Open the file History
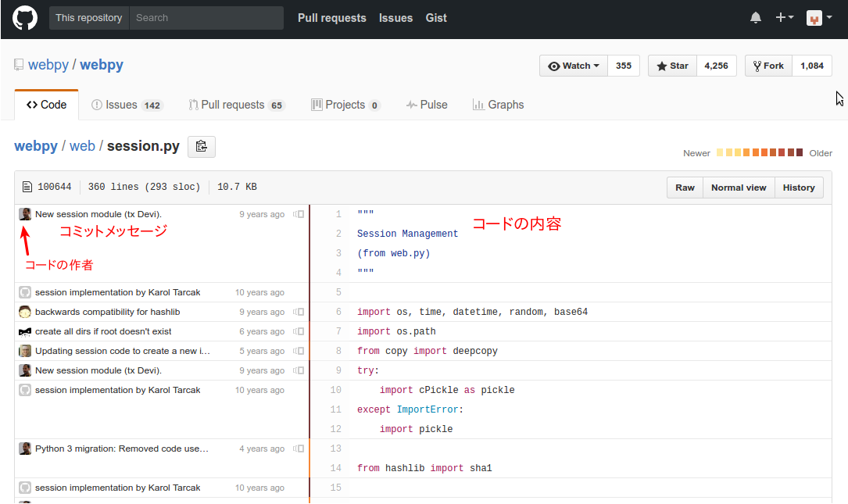Viewport: 848px width, 504px height. click(x=799, y=188)
